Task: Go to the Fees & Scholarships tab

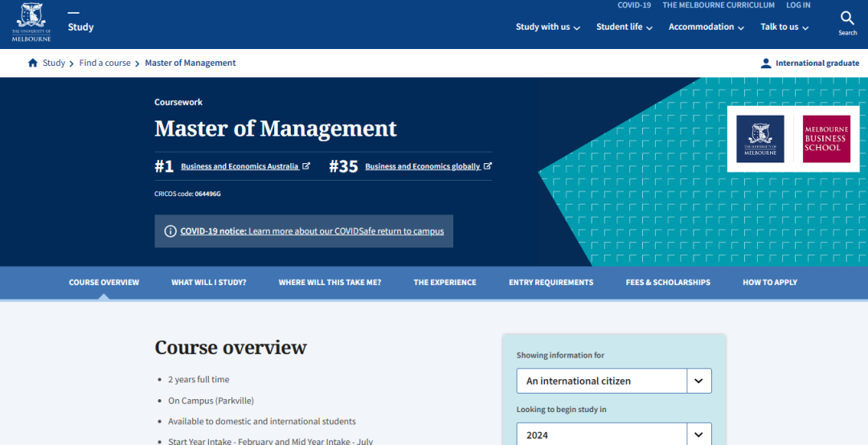Action: coord(668,283)
